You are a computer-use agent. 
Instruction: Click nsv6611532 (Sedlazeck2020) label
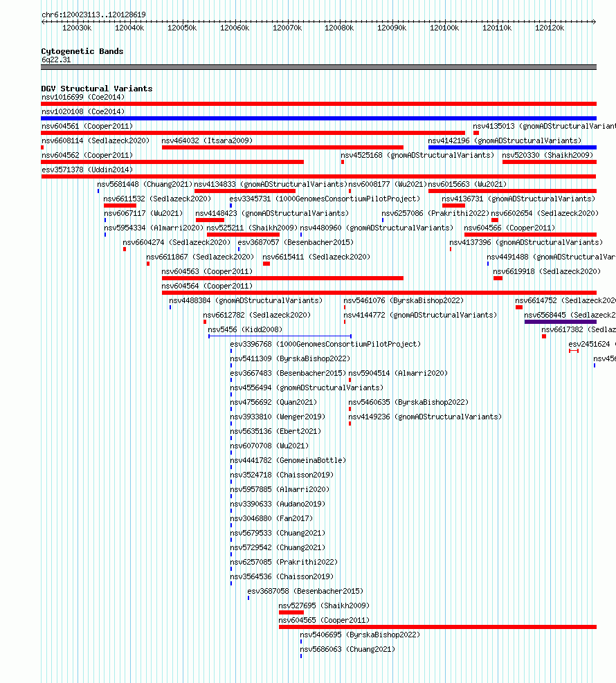[x=157, y=199]
